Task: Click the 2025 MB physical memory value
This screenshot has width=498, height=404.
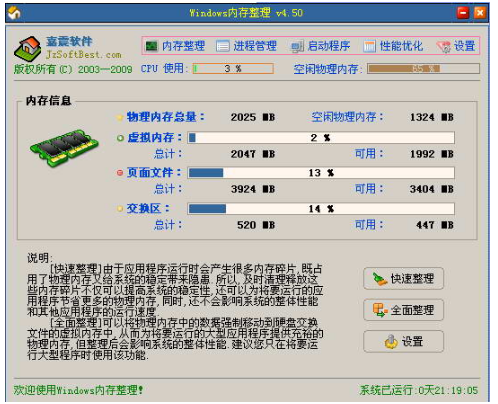Action: pos(253,117)
